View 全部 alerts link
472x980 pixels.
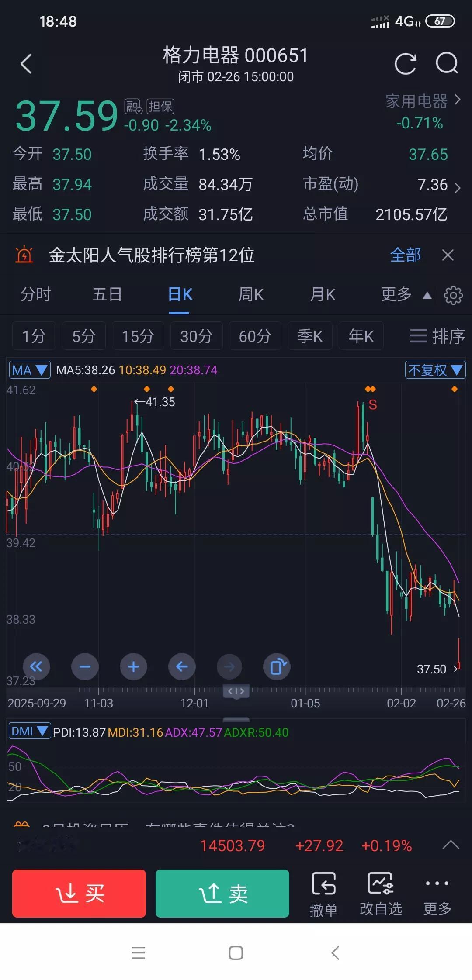pos(405,255)
